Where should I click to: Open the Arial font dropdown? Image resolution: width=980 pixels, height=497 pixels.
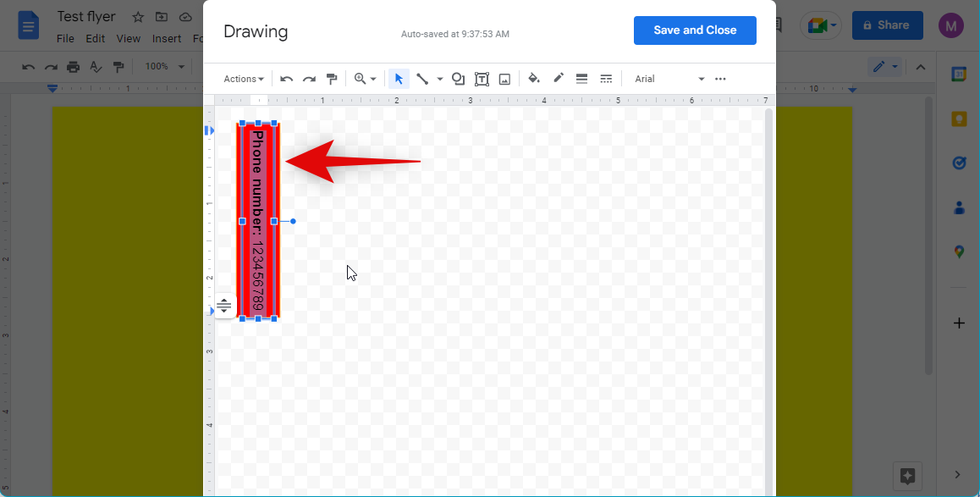[669, 79]
